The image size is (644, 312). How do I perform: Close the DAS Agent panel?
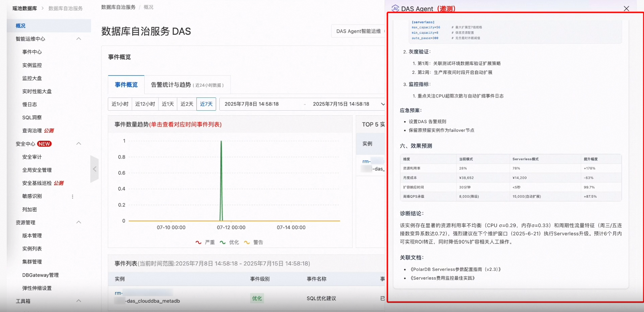click(x=626, y=8)
